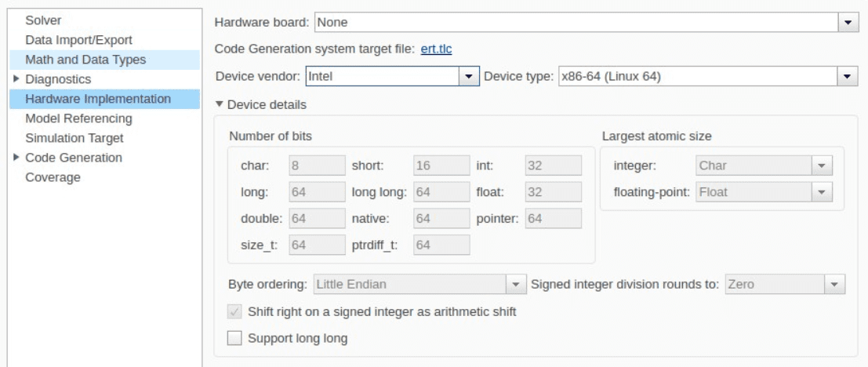The height and width of the screenshot is (367, 868).
Task: Select Math and Data Types pane
Action: tap(85, 60)
